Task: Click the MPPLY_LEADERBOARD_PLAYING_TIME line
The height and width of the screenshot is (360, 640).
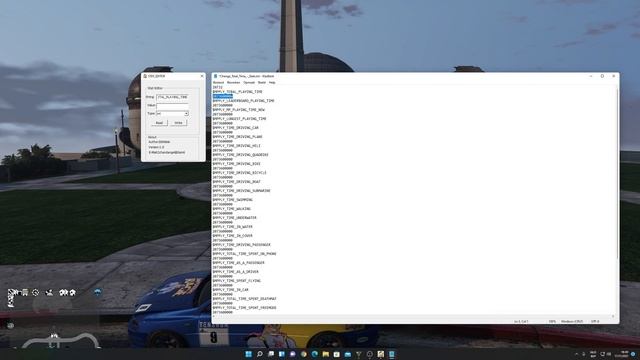Action: pyautogui.click(x=243, y=101)
